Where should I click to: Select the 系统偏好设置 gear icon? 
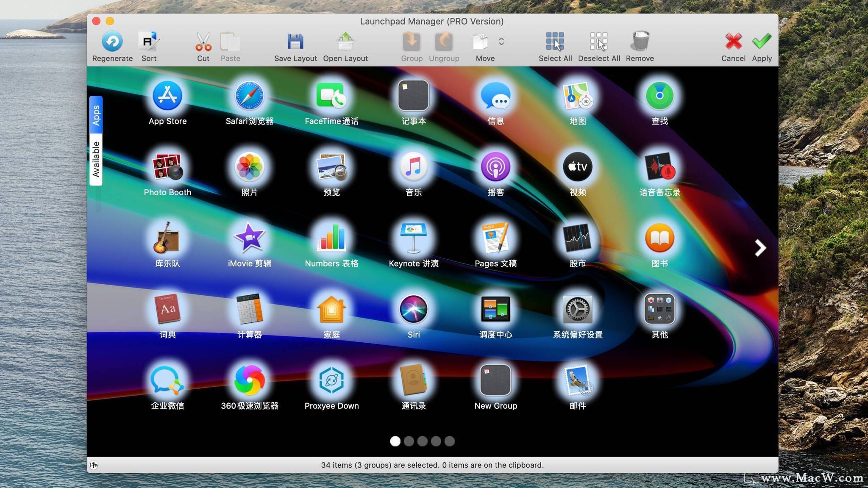tap(577, 309)
